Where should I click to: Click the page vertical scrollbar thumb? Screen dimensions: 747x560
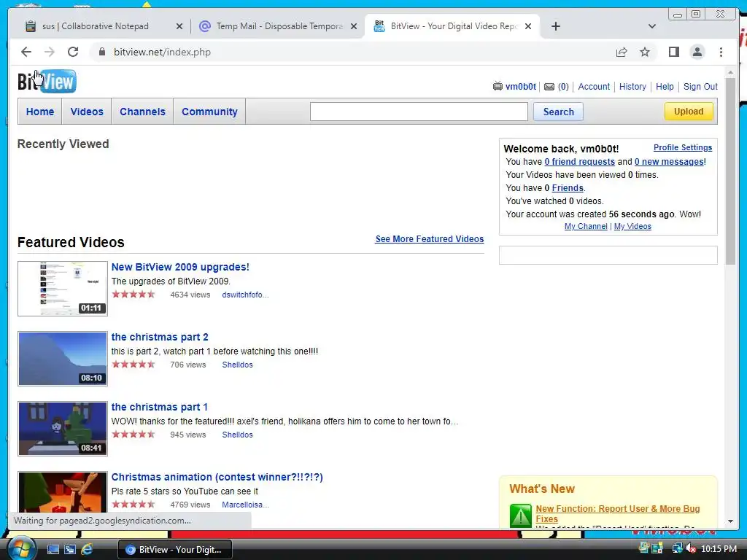pyautogui.click(x=730, y=171)
